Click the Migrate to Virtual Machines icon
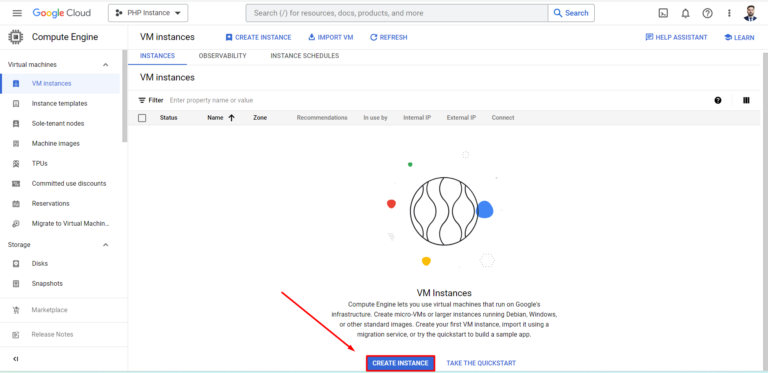The image size is (768, 373). click(x=16, y=224)
